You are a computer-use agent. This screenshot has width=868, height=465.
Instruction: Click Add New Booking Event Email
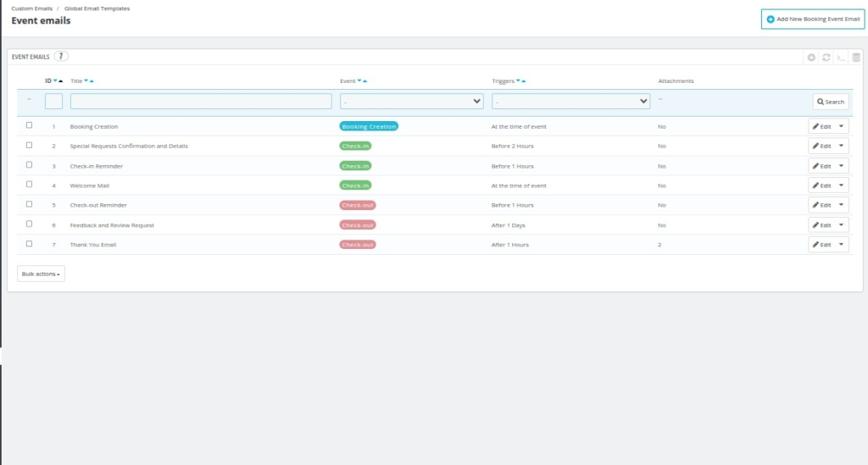point(812,19)
